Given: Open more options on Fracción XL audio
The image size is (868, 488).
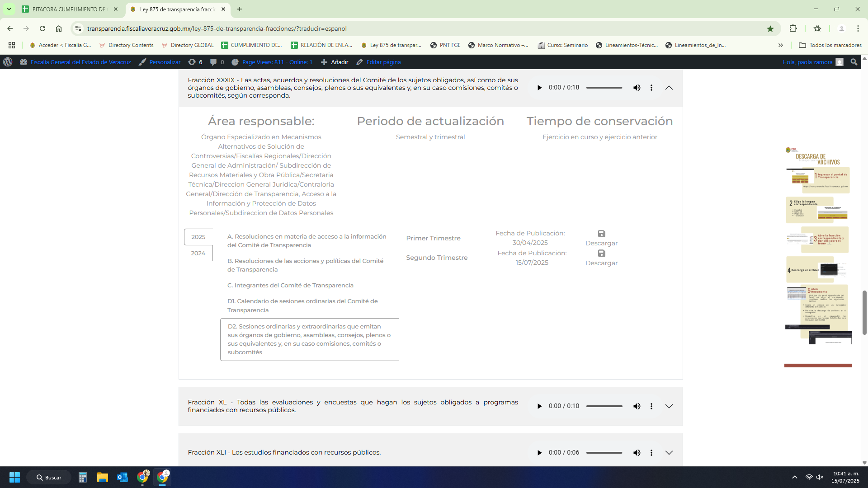Looking at the screenshot, I should click(651, 406).
